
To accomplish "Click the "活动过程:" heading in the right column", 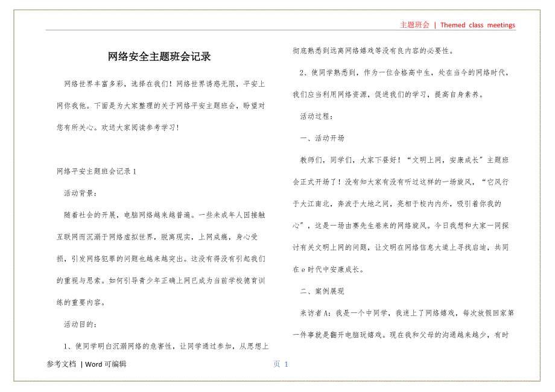I will pyautogui.click(x=316, y=116).
